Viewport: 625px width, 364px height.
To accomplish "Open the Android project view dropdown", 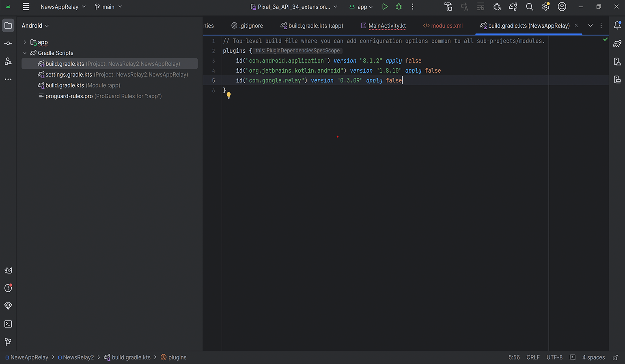I will (35, 26).
